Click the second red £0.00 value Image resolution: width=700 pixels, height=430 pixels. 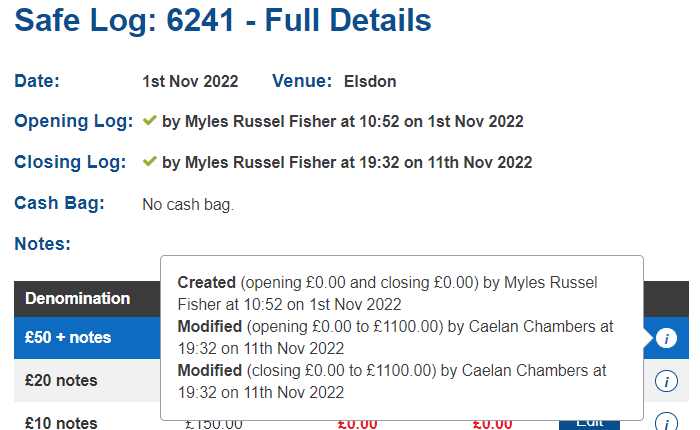(492, 423)
